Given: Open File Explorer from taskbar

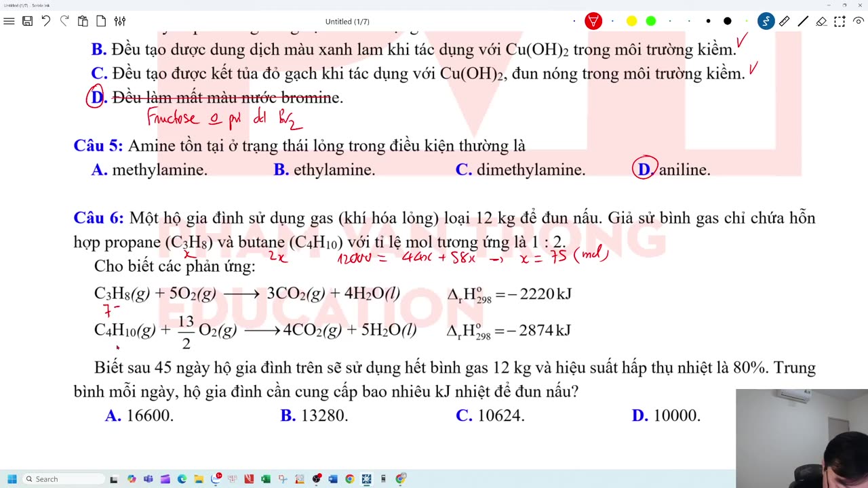Looking at the screenshot, I should [199, 479].
